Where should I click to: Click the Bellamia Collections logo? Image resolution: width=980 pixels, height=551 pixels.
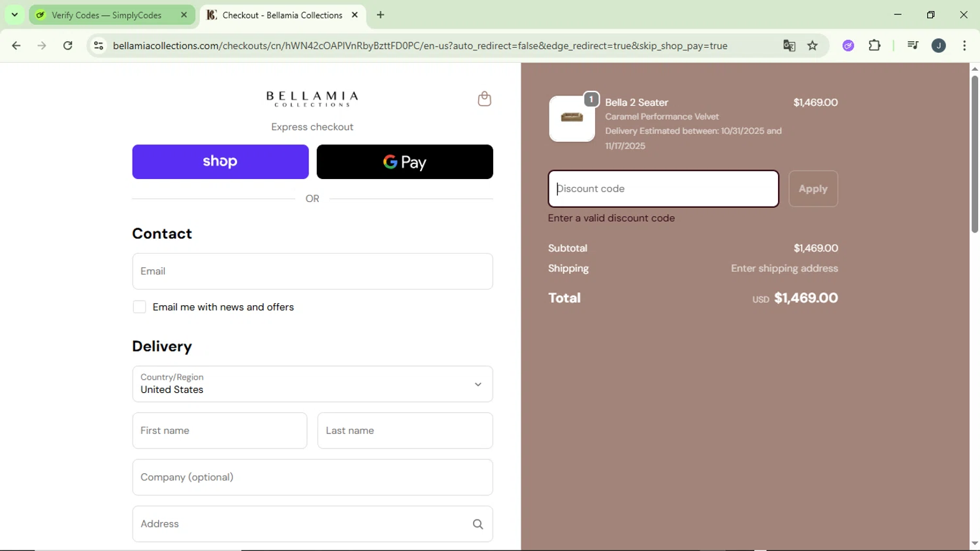point(312,99)
